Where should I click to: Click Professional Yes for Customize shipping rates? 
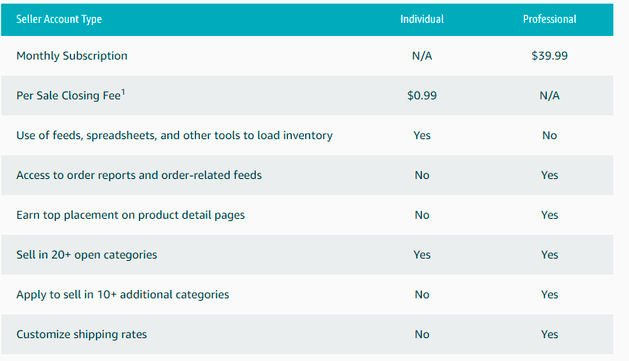click(x=550, y=335)
